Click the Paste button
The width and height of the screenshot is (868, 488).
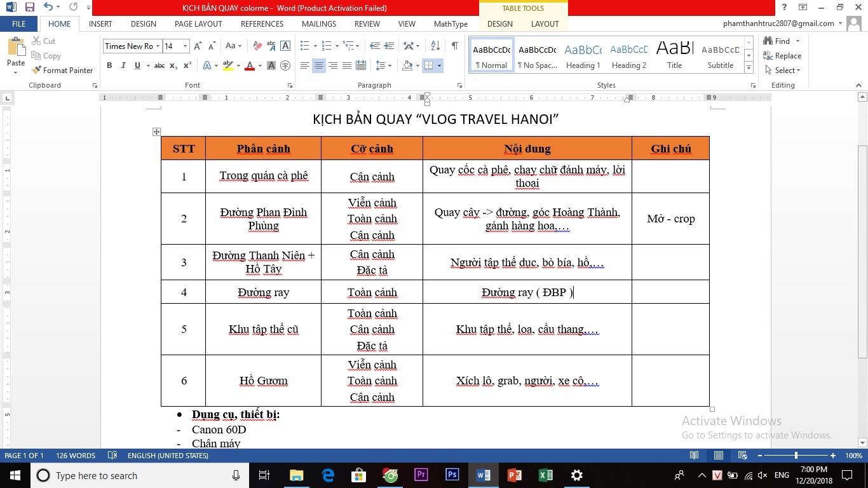pos(16,55)
